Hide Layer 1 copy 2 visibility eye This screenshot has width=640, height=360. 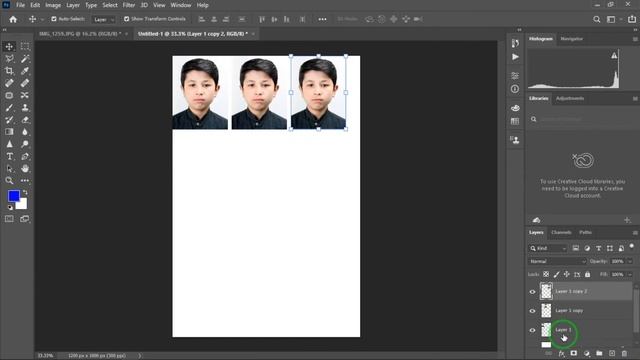532,291
